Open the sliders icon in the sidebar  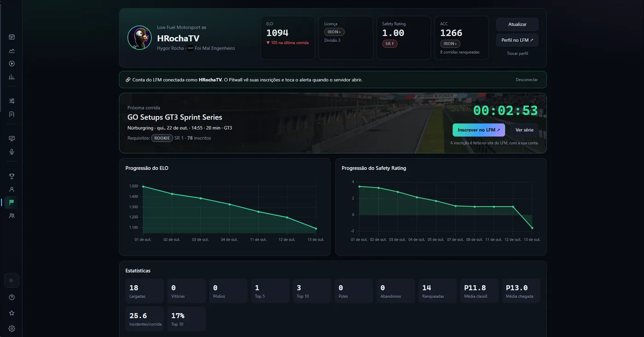click(x=12, y=101)
